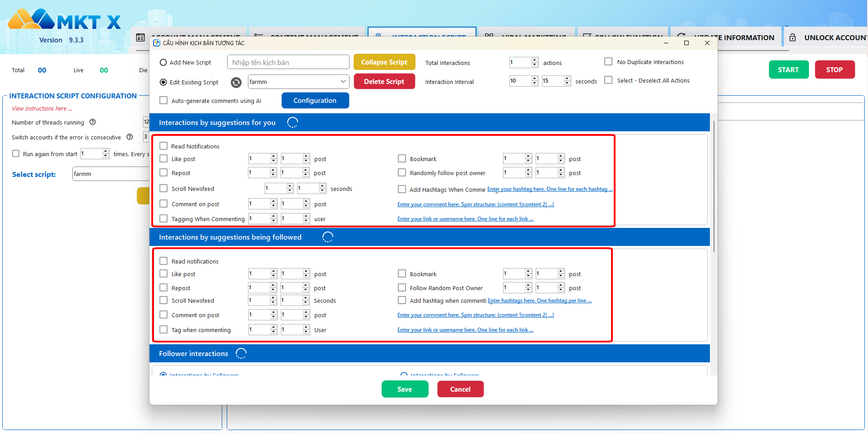Click help icon next to Switch accounts setting
This screenshot has width=868, height=435.
click(130, 137)
